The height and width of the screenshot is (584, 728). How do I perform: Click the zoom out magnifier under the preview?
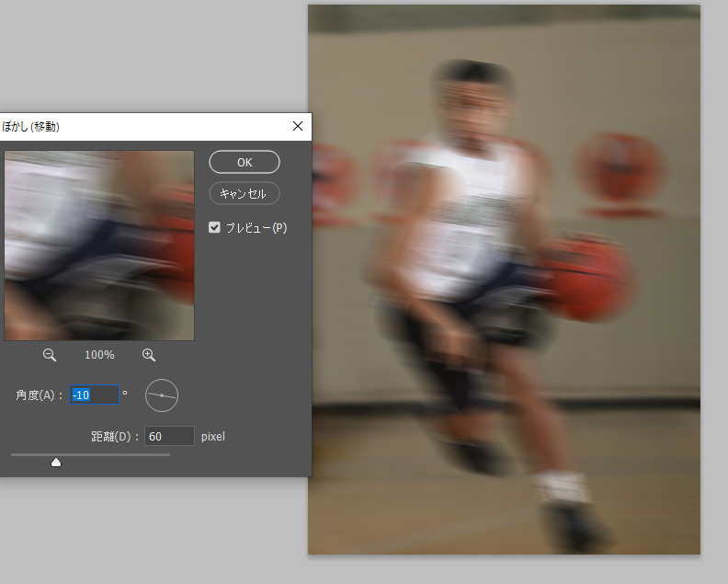(50, 355)
